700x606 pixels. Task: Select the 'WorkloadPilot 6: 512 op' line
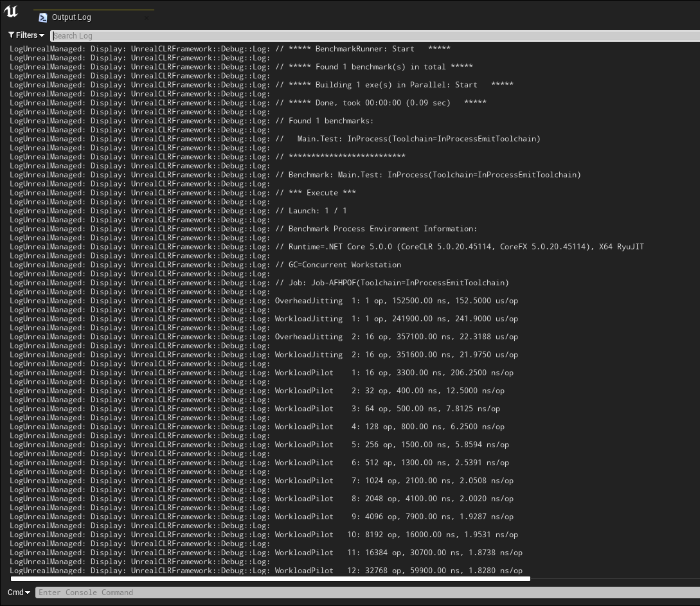point(260,463)
